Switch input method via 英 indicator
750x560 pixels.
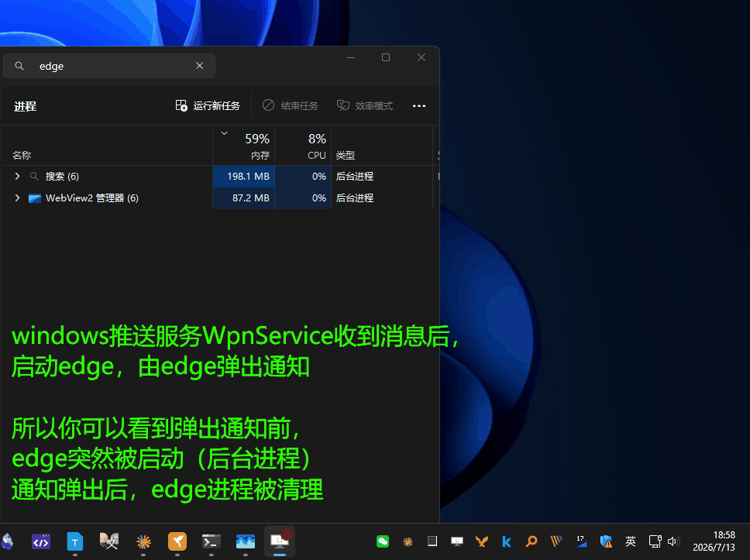pos(631,541)
